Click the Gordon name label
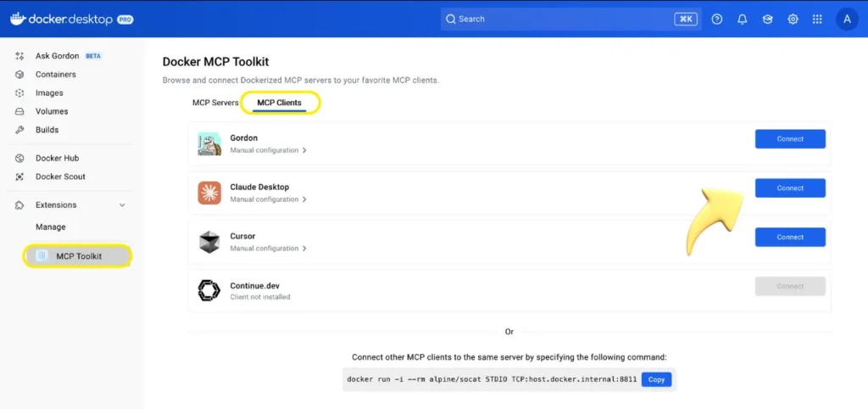Viewport: 868px width, 409px height. (244, 138)
